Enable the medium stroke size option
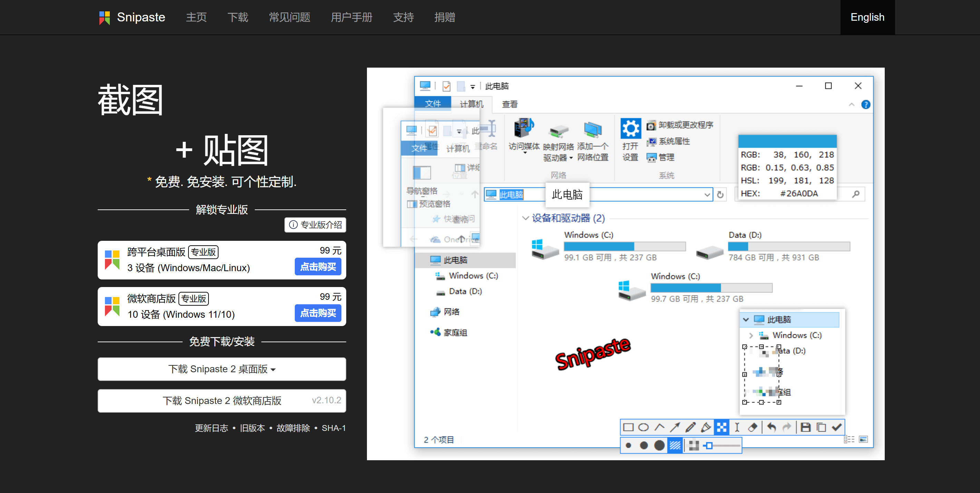980x493 pixels. pos(644,445)
